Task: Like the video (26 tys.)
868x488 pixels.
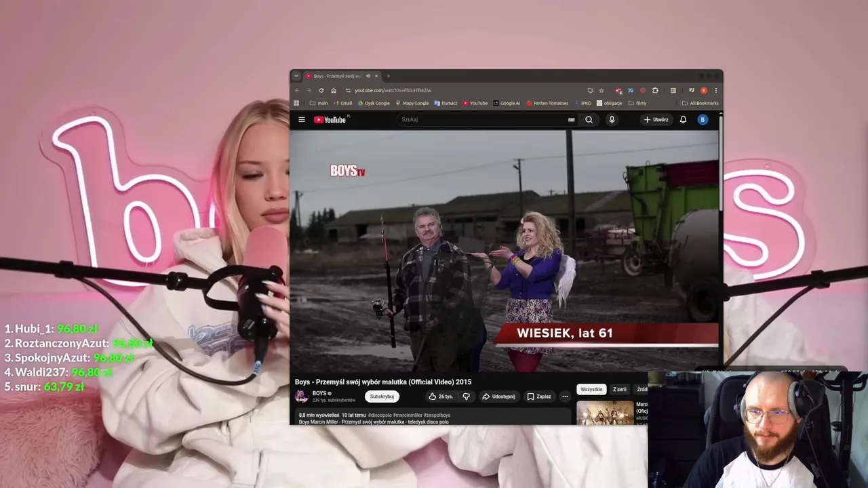Action: [441, 396]
